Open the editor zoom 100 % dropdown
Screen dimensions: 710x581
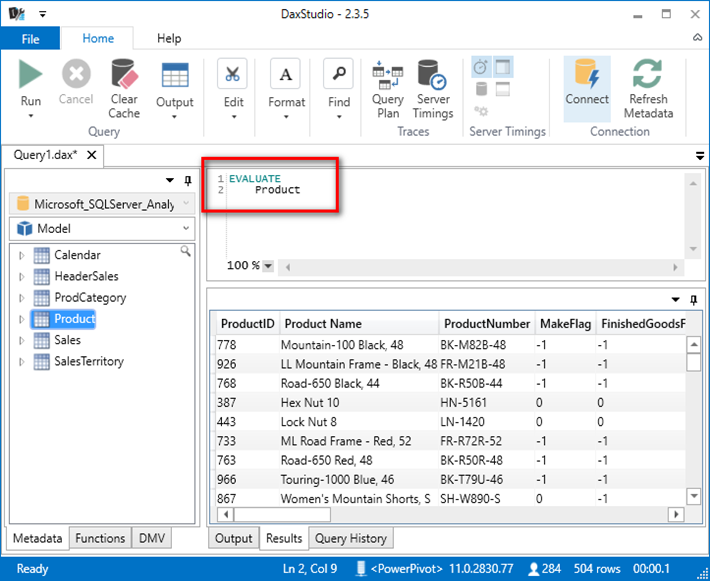[268, 266]
